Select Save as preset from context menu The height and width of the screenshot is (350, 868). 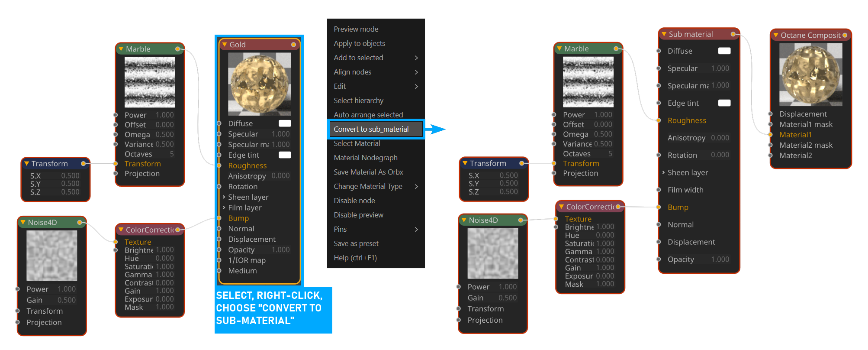[x=356, y=243]
